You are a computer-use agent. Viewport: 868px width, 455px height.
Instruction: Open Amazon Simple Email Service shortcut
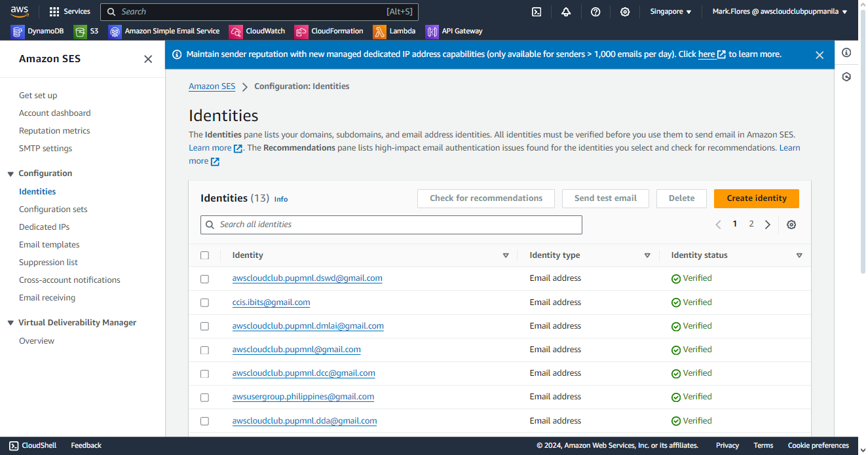coord(164,31)
